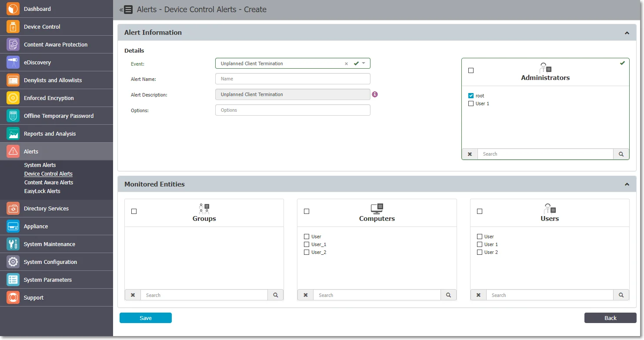Open System Alerts submenu item

point(40,165)
